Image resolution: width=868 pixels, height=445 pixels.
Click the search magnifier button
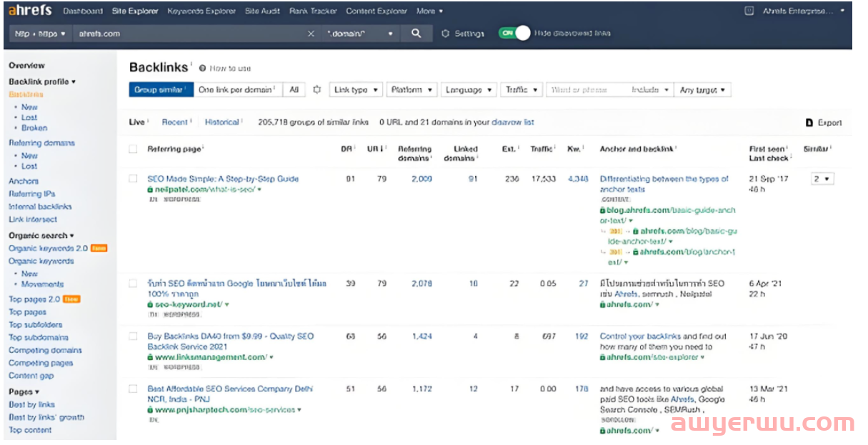point(416,34)
